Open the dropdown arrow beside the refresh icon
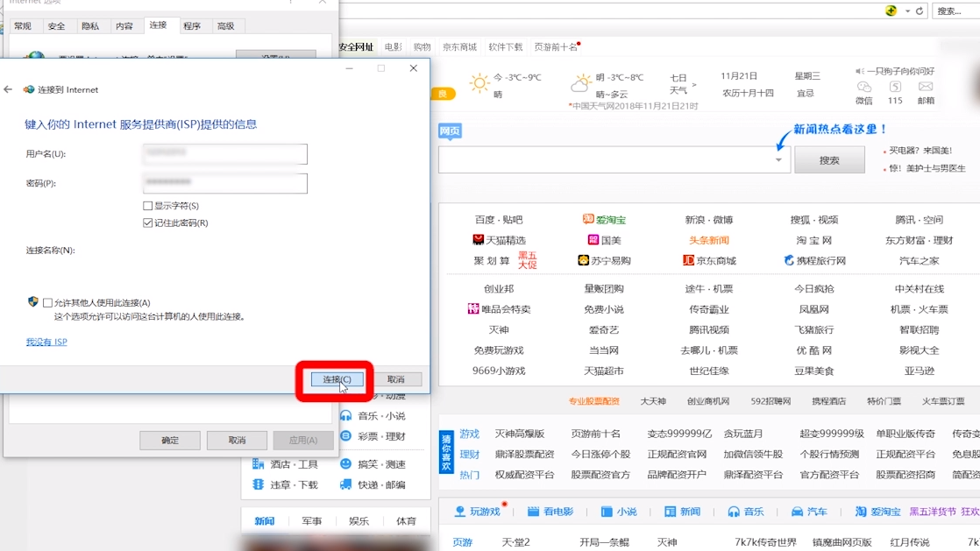Screen dimensions: 980x551 tap(907, 11)
